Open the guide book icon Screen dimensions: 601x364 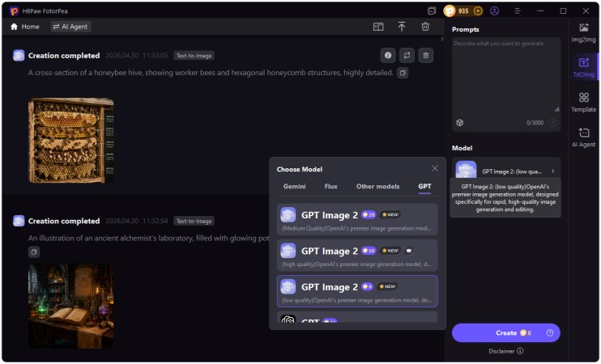(x=378, y=27)
